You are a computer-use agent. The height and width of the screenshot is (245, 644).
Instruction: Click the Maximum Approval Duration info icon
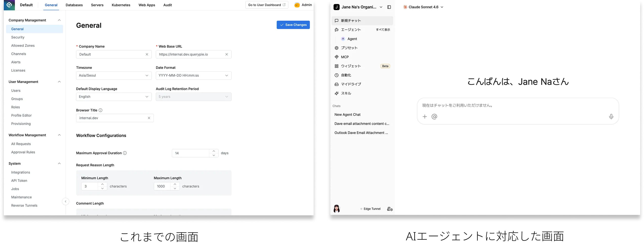[125, 153]
